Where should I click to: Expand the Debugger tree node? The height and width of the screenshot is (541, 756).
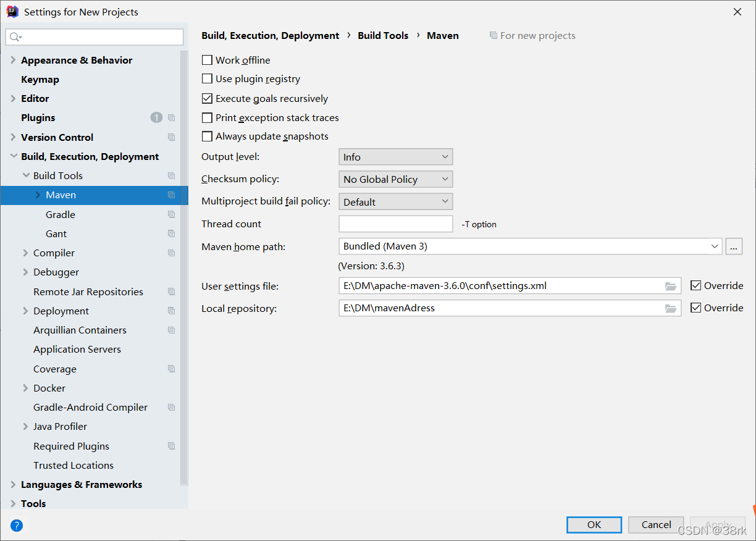tap(26, 272)
